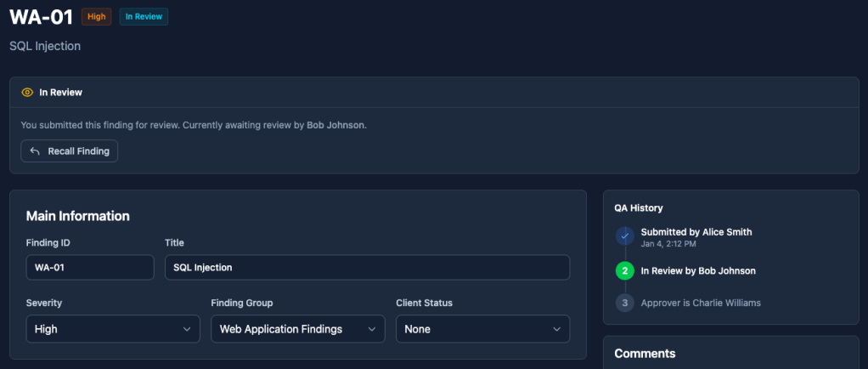Click into the Finding ID field
Image resolution: width=868 pixels, height=369 pixels.
90,267
